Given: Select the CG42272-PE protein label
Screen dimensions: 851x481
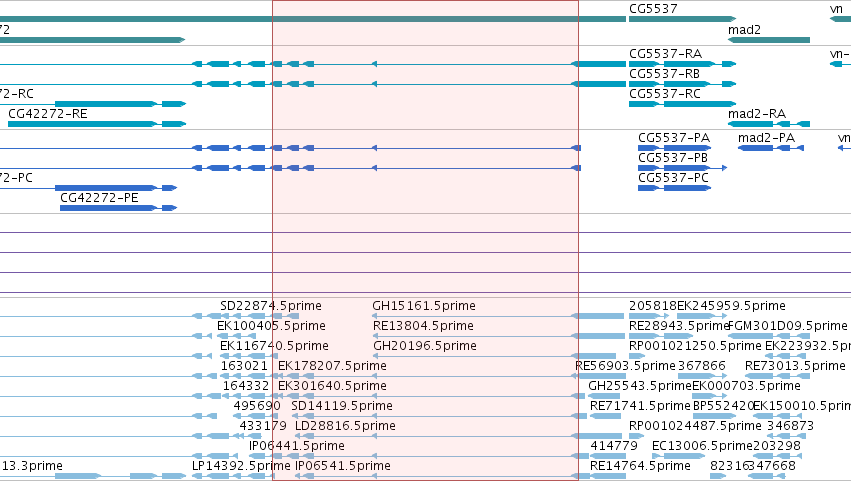Looking at the screenshot, I should tap(99, 198).
